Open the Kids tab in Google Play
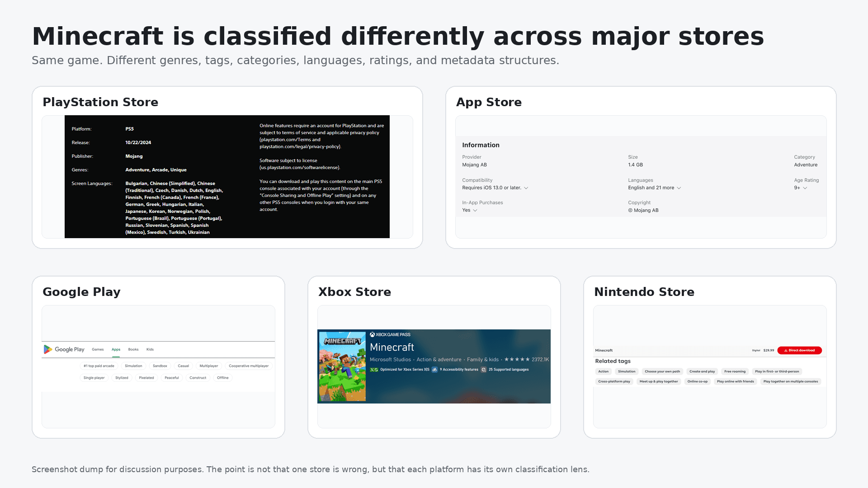Viewport: 868px width, 488px height. coord(150,349)
